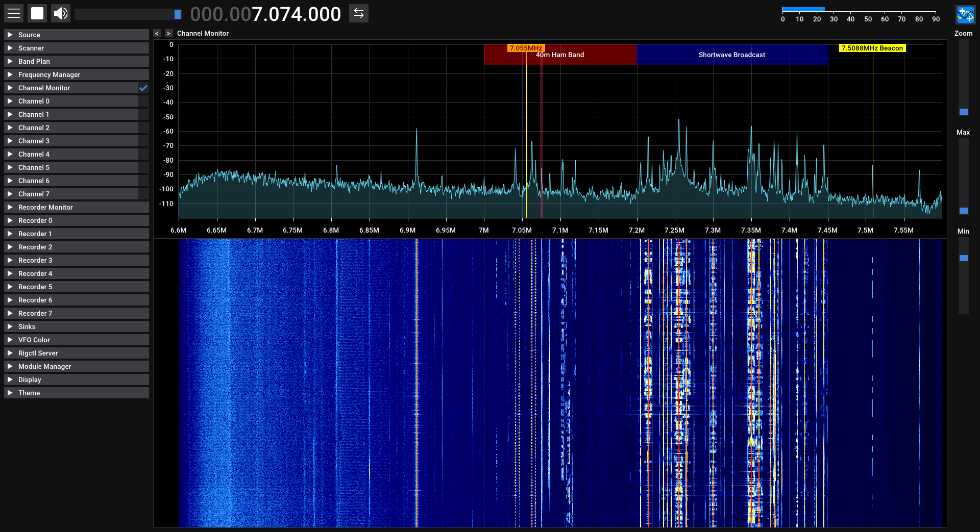Mute audio with the speaker icon

click(61, 13)
